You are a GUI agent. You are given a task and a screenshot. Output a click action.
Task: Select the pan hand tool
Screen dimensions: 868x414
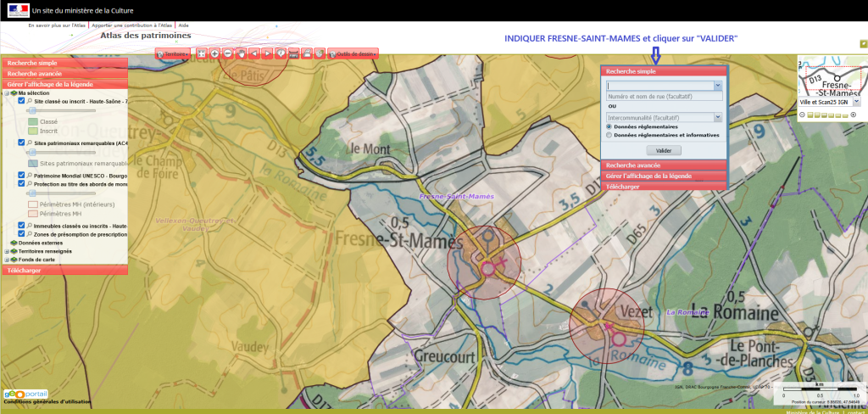coord(242,53)
